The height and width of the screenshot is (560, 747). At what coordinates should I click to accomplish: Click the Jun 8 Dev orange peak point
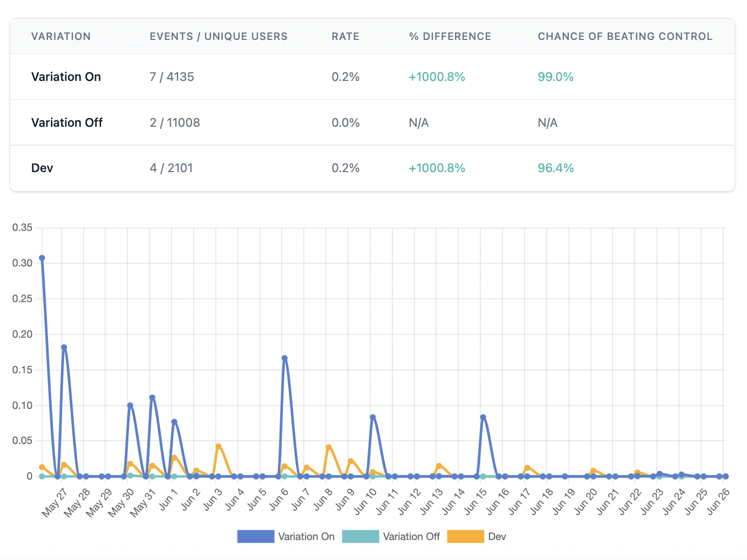(x=329, y=447)
